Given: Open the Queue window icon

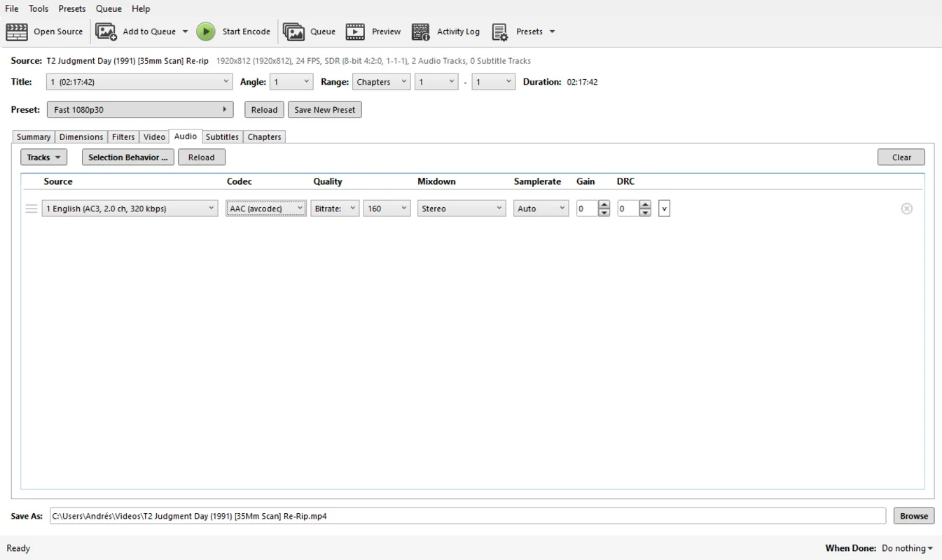Looking at the screenshot, I should [x=293, y=31].
